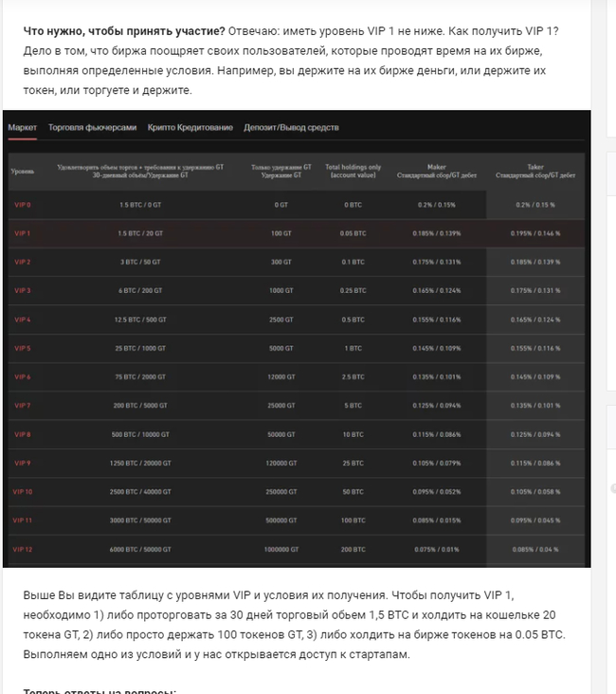Click the VIP 5 level label
616x694 pixels.
(21, 348)
